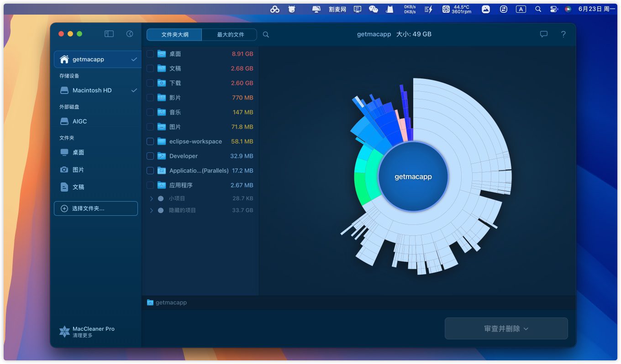Enable the Developer folder checkbox
The height and width of the screenshot is (364, 621).
coord(150,156)
